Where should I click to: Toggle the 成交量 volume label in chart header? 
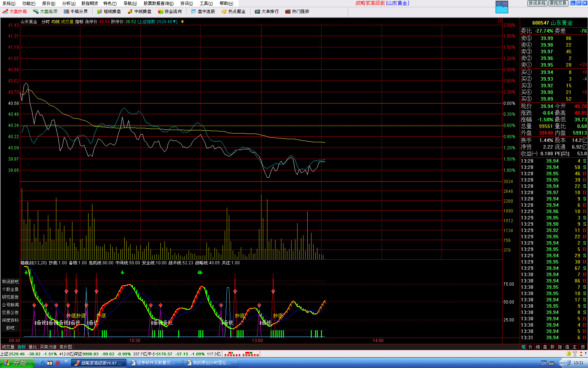point(68,22)
